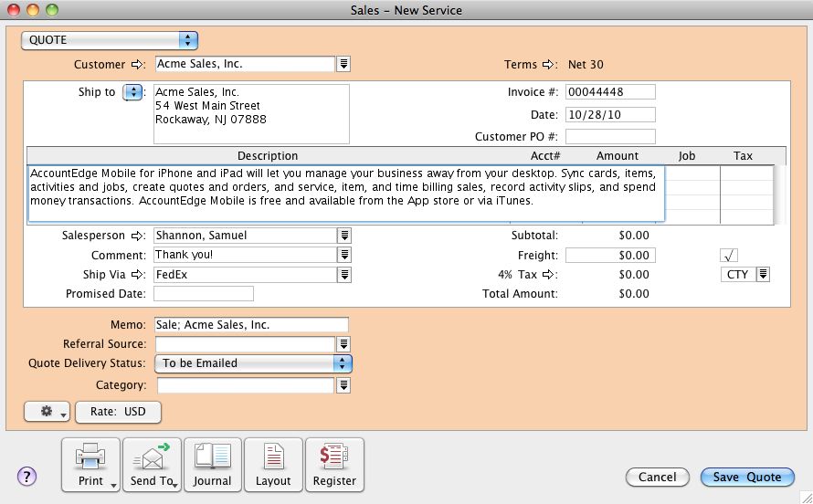Open the Salesperson list selector
This screenshot has height=504, width=813.
click(x=344, y=236)
